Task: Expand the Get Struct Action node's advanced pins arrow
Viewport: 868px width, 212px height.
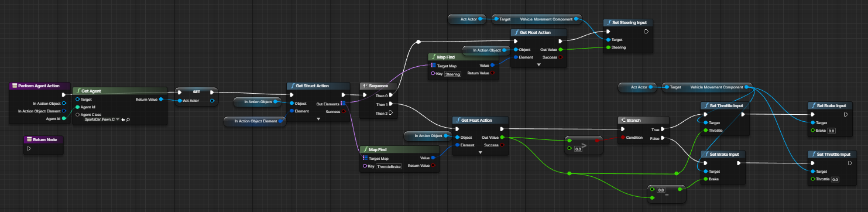Action: coord(319,119)
